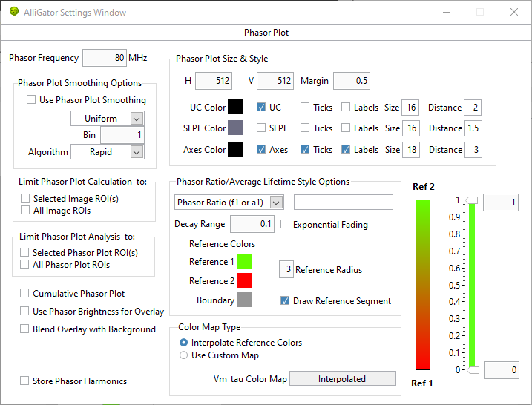The height and width of the screenshot is (405, 532).
Task: Click the H plot size field
Action: coord(214,81)
